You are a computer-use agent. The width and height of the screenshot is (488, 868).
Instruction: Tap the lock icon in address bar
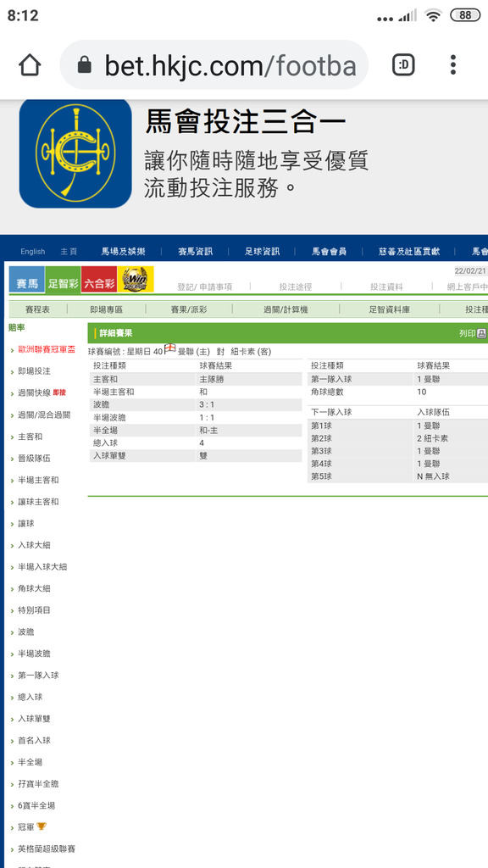84,65
